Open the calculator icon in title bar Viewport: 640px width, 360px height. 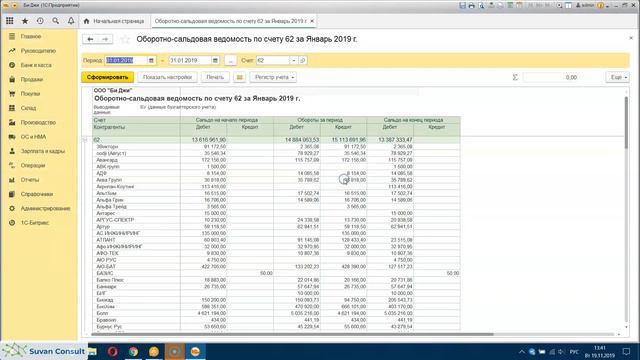[510, 5]
